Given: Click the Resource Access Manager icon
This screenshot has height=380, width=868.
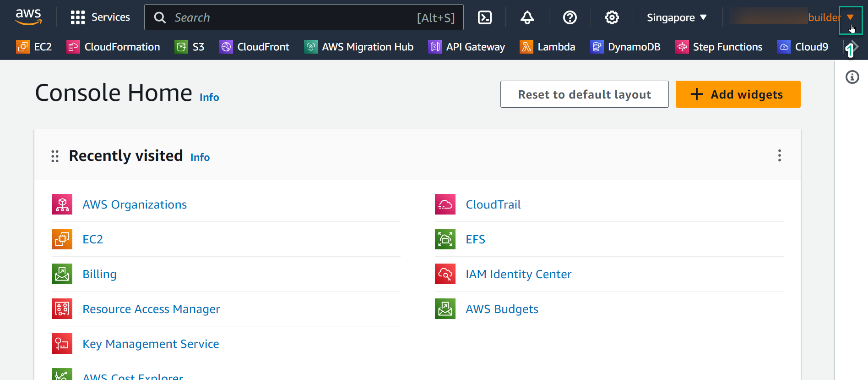Looking at the screenshot, I should tap(62, 309).
